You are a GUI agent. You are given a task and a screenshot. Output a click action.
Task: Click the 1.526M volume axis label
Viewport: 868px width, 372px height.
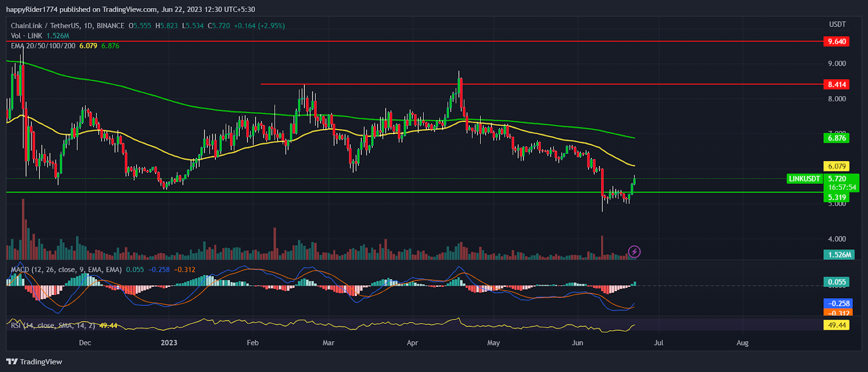[839, 255]
